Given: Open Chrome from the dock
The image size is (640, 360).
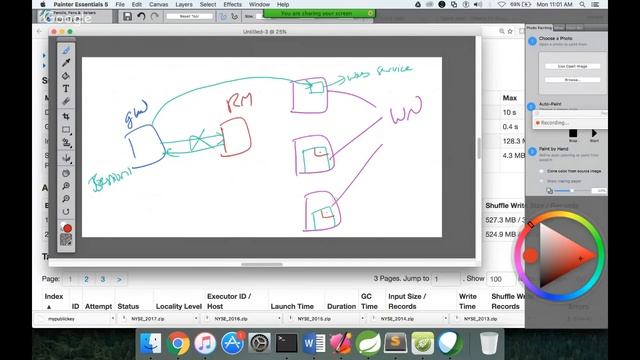Looking at the screenshot, I should click(178, 342).
